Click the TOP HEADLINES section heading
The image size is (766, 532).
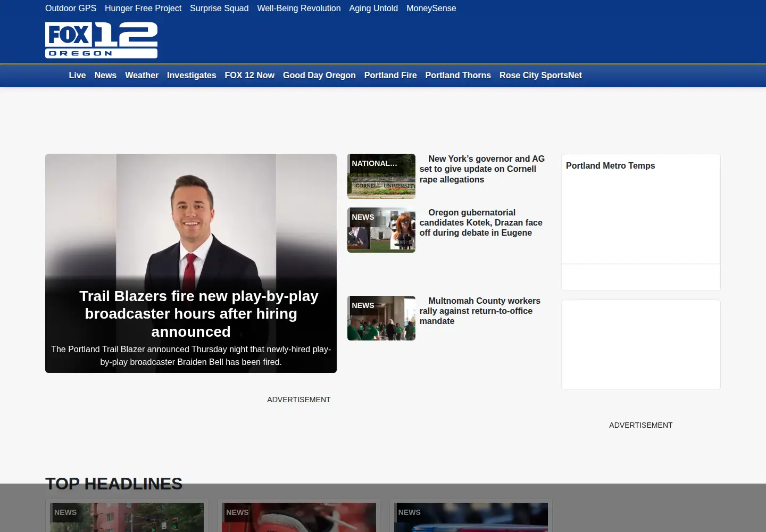tap(114, 484)
